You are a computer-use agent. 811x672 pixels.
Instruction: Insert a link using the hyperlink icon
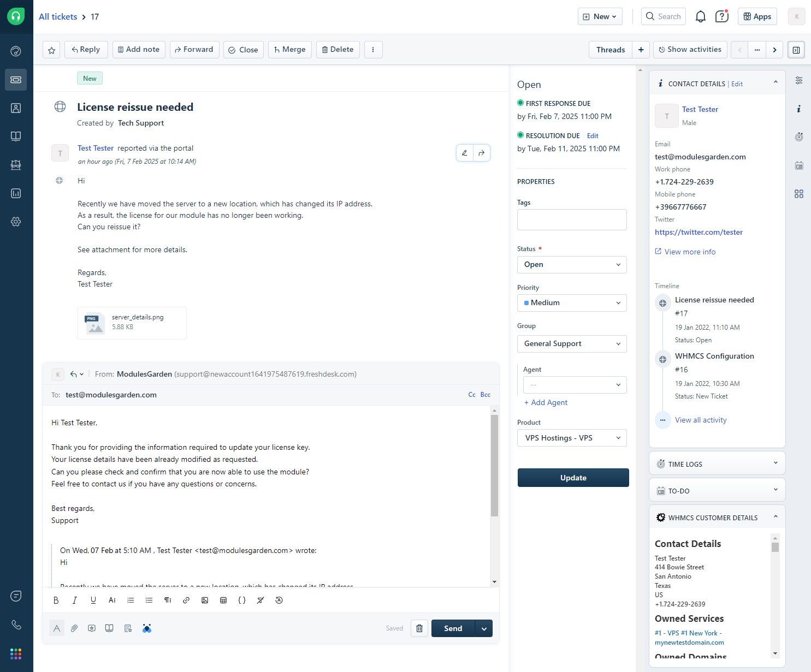186,600
